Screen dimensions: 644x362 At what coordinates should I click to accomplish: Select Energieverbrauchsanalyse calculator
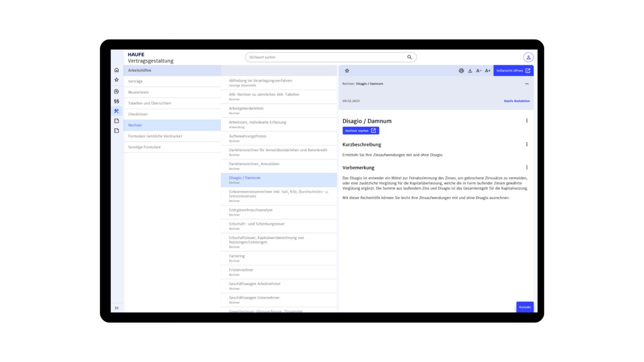tap(279, 212)
